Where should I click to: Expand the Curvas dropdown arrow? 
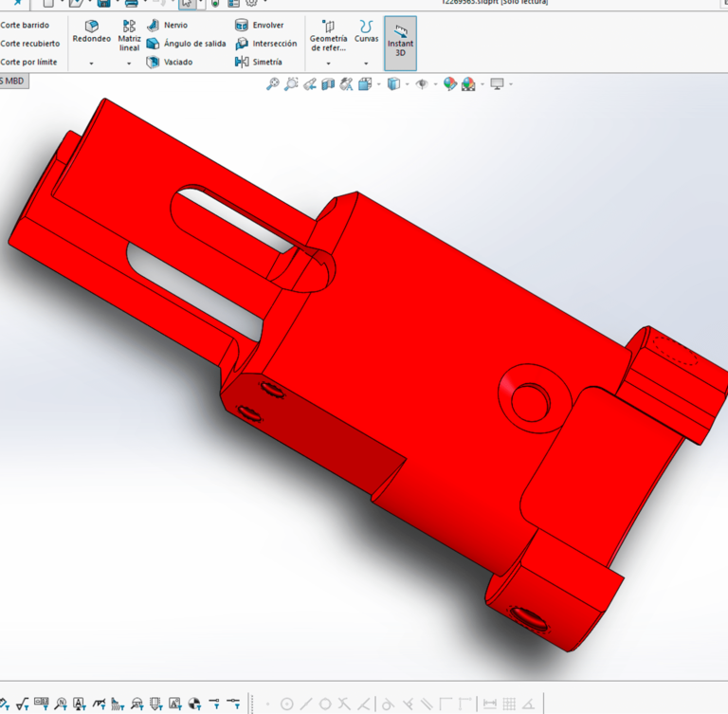(366, 64)
